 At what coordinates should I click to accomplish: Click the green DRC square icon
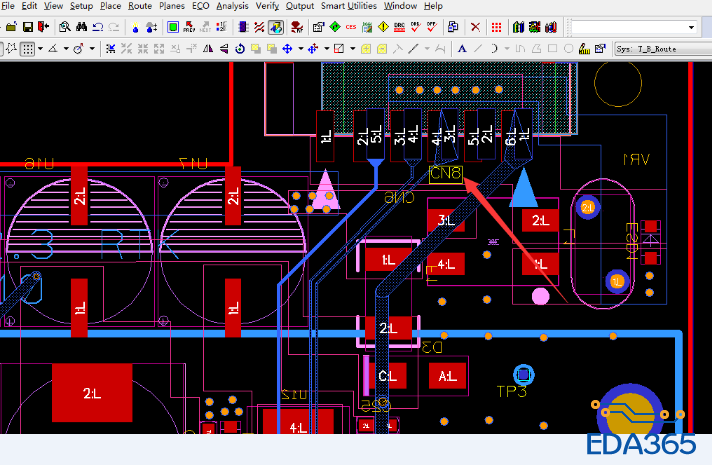[x=173, y=27]
